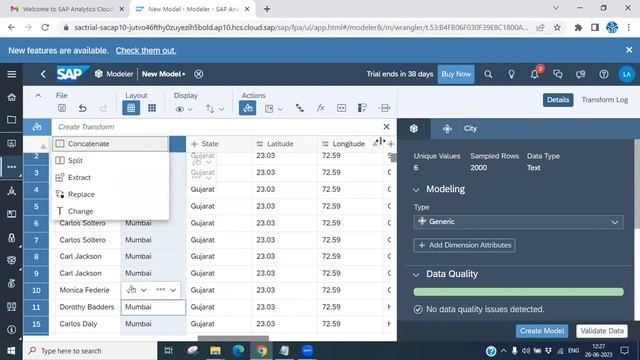
Task: Open the Generic type dropdown
Action: click(x=518, y=222)
